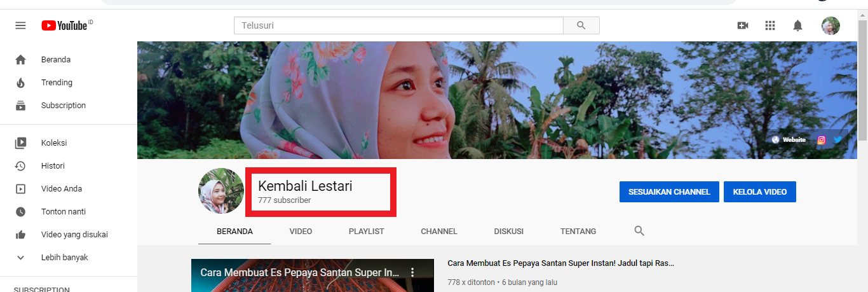Viewport: 868px width, 292px height.
Task: Open the Instagram link on banner
Action: pyautogui.click(x=821, y=140)
